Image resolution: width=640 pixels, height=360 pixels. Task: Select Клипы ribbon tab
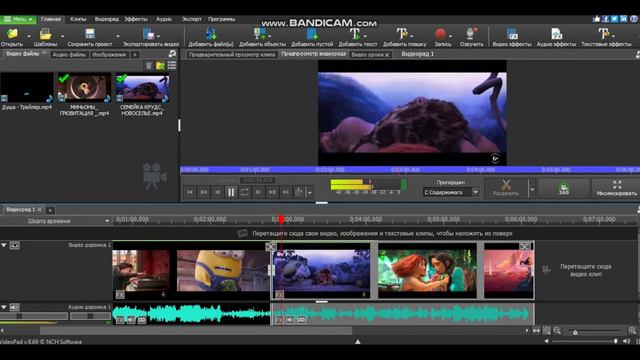[x=78, y=19]
